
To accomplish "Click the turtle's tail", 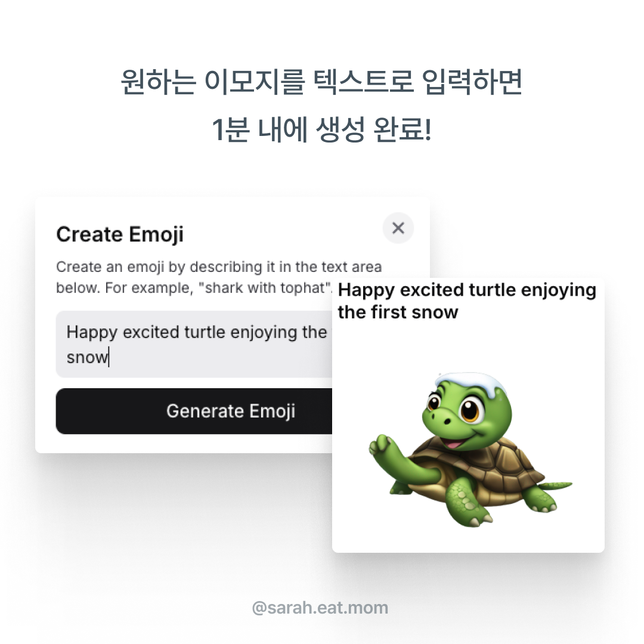I will click(555, 485).
